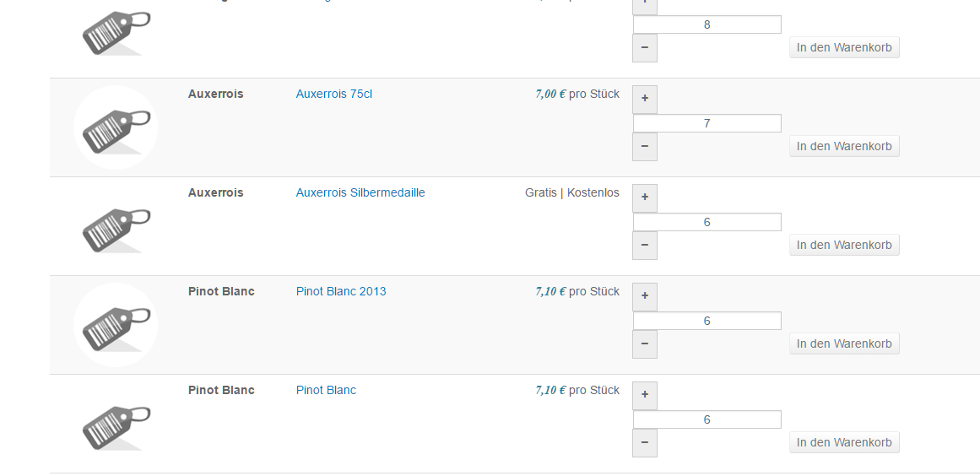Decrease quantity for Auxerrois Silbermedaille
This screenshot has width=980, height=476.
644,245
